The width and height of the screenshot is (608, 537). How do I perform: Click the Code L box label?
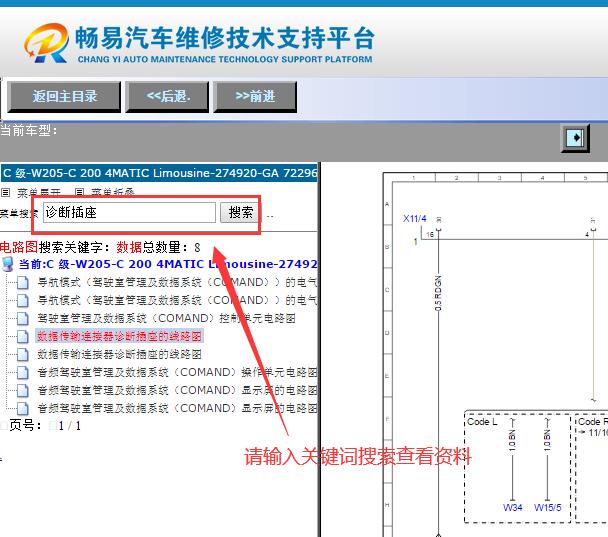coord(482,422)
